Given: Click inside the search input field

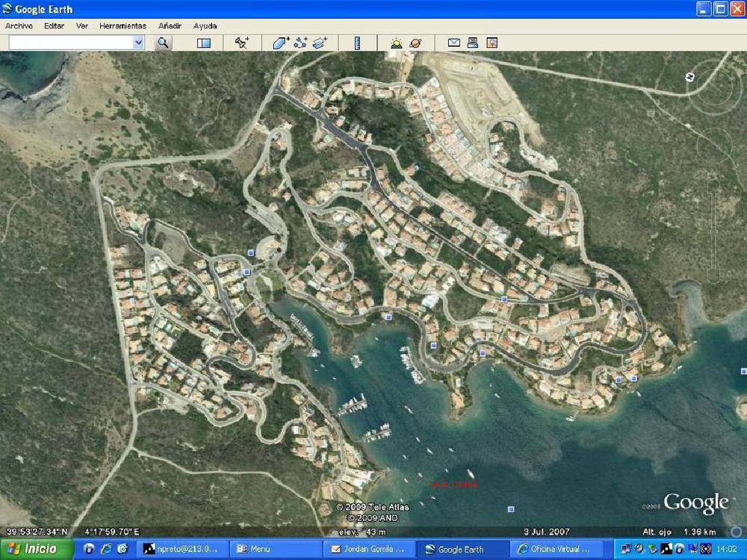Looking at the screenshot, I should point(70,43).
